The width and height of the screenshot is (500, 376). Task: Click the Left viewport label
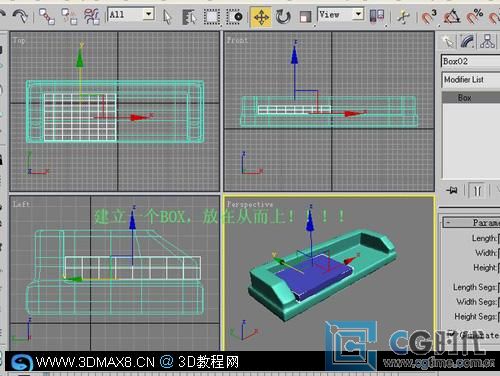[21, 204]
